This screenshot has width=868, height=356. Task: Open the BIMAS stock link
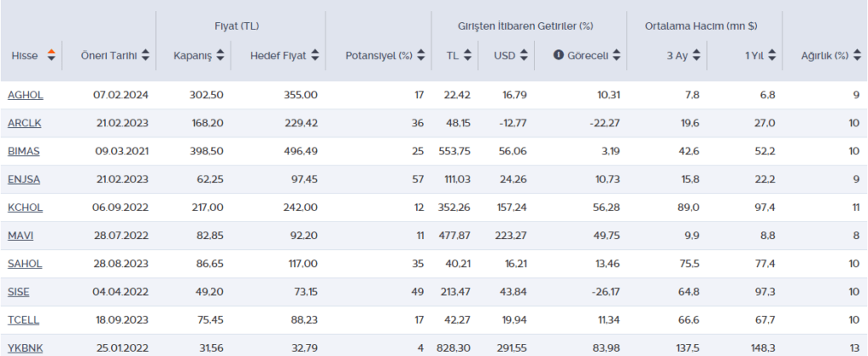[24, 151]
